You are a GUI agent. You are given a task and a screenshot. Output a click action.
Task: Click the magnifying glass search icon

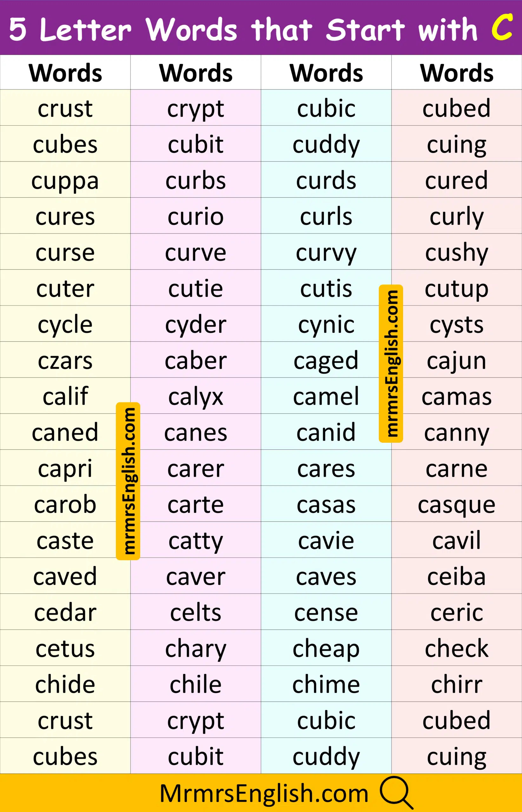(396, 792)
